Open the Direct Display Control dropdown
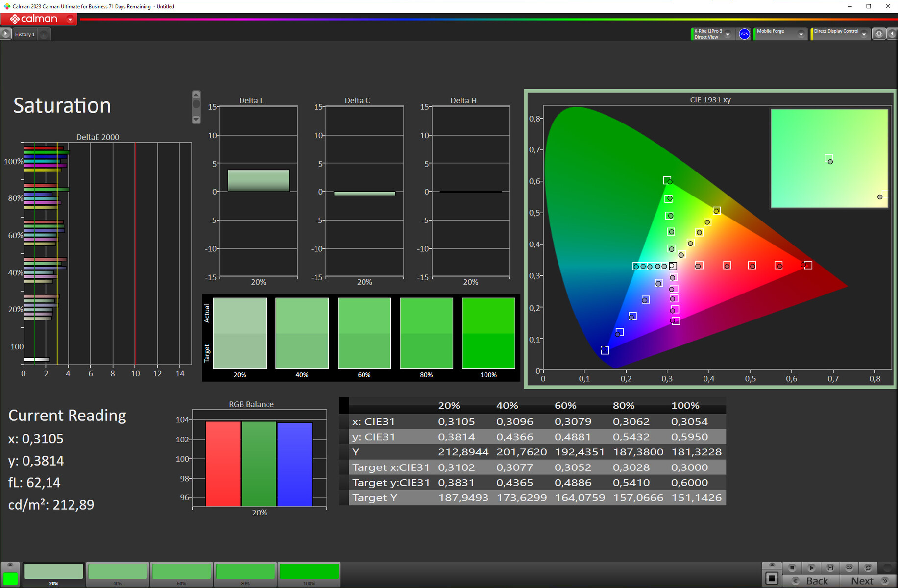898x588 pixels. (864, 34)
